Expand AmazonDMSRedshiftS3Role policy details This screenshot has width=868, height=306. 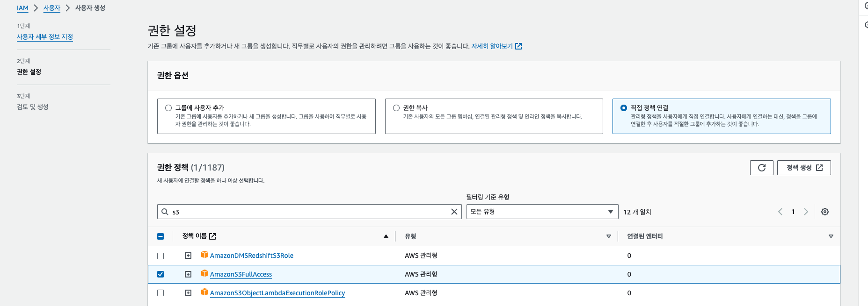(188, 256)
